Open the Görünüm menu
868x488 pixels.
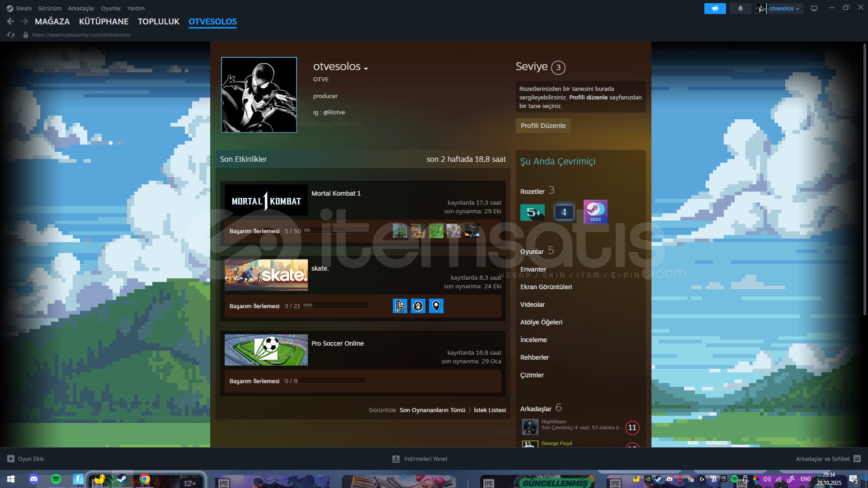49,8
